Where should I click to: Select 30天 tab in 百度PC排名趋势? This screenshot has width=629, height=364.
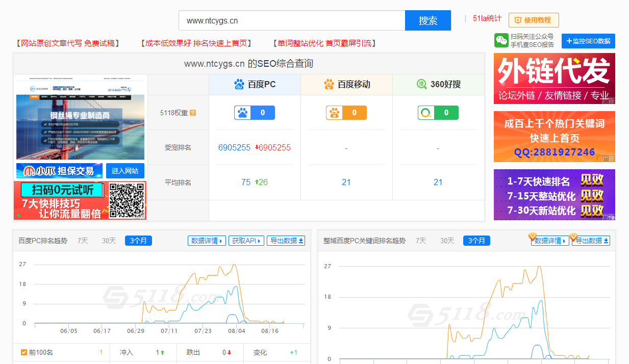[109, 241]
